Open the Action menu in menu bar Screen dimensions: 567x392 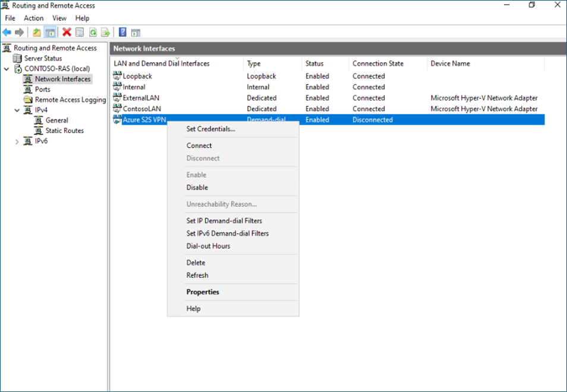tap(34, 18)
